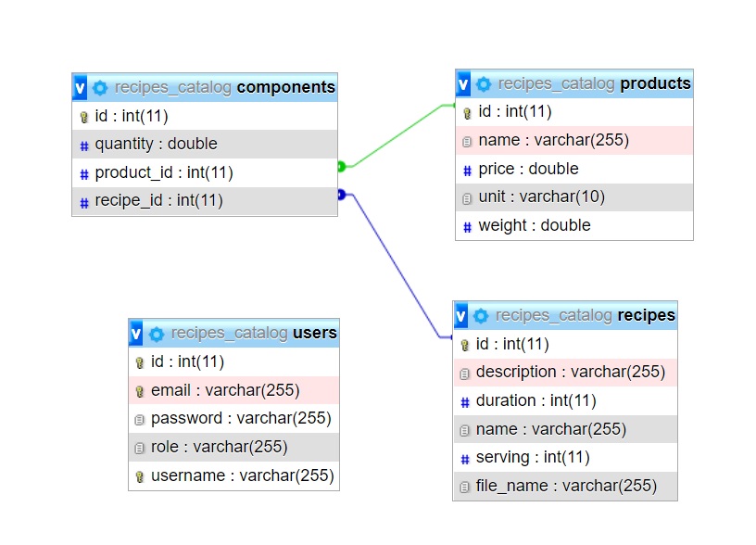The image size is (756, 545).
Task: Click text icon beside unit : varchar(10)
Action: (467, 198)
